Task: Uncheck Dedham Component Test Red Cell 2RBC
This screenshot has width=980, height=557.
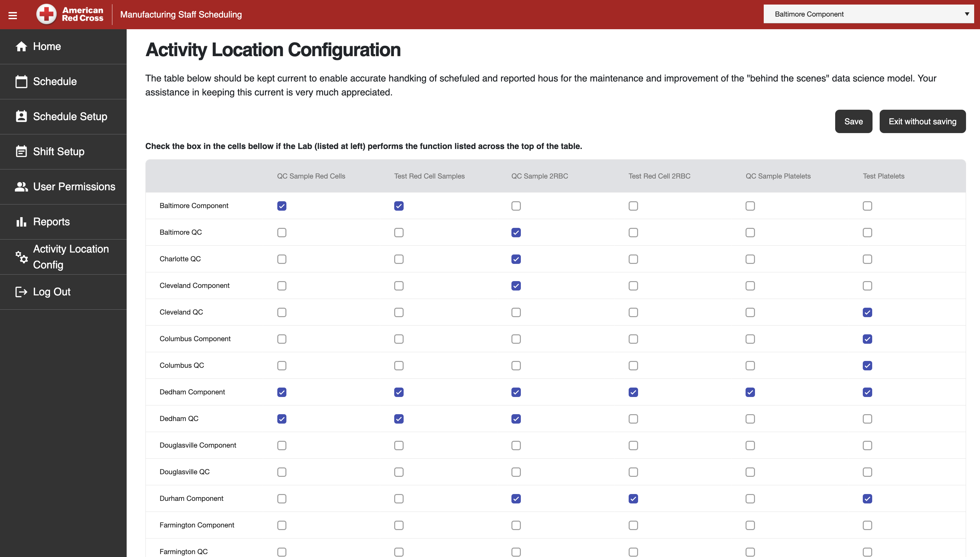Action: click(x=633, y=392)
